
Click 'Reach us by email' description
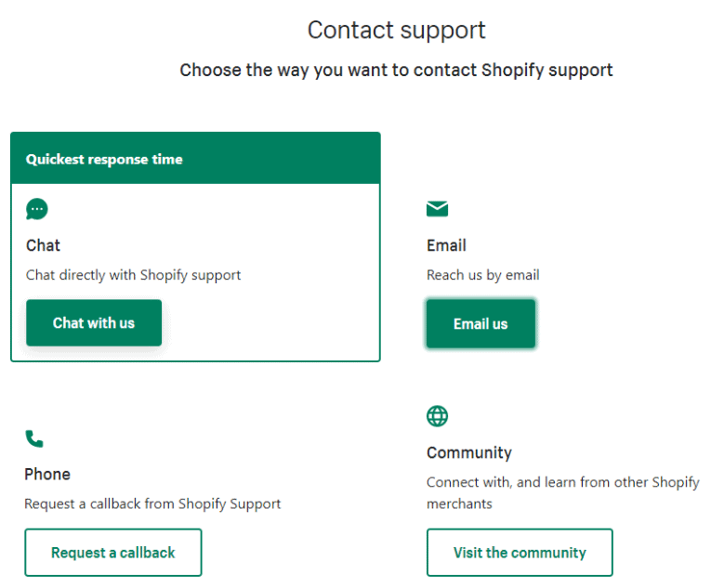tap(482, 275)
